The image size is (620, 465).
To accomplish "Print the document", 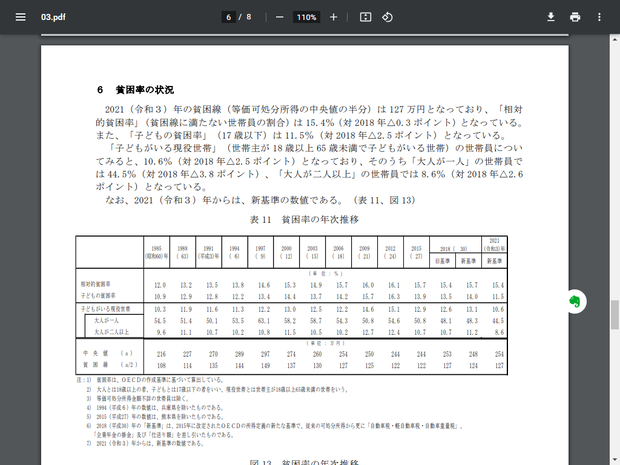I will 575,17.
